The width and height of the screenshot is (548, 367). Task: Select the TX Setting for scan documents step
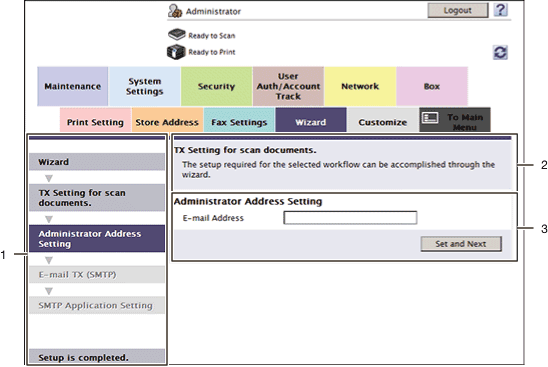tap(97, 198)
